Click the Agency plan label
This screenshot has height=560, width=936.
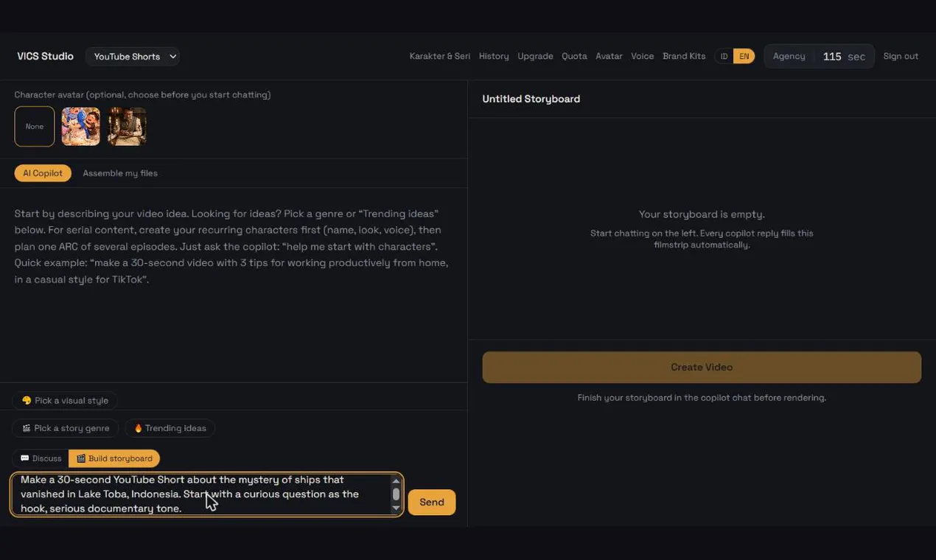click(x=789, y=57)
